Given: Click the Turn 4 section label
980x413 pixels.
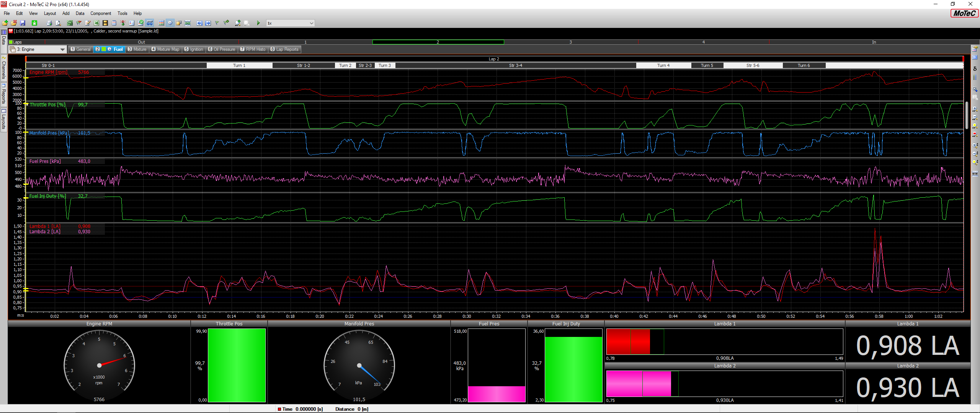Looking at the screenshot, I should pos(663,65).
